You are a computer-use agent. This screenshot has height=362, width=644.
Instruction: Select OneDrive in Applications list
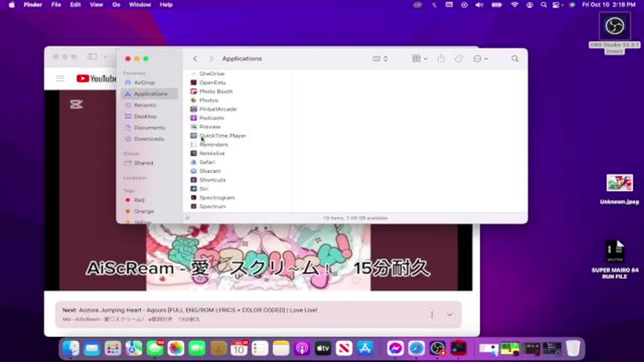point(211,74)
